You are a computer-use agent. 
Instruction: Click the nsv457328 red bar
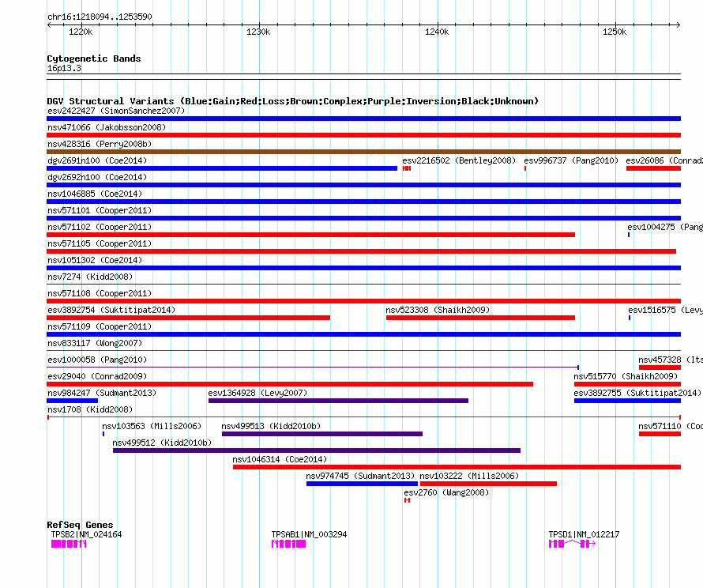pos(660,367)
